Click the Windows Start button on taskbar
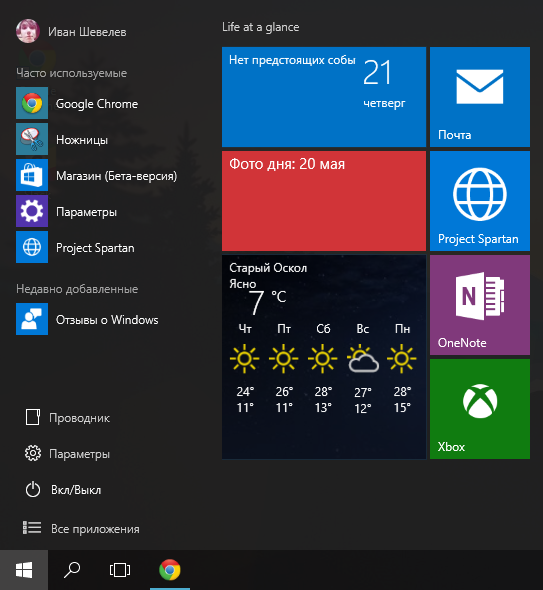This screenshot has width=543, height=590. [x=24, y=570]
